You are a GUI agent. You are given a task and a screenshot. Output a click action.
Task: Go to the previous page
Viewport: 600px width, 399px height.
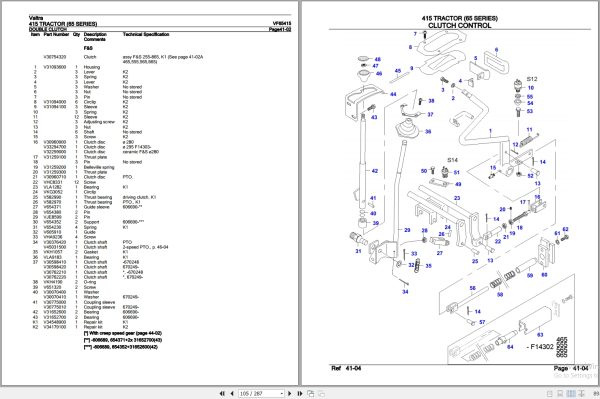pyautogui.click(x=232, y=393)
